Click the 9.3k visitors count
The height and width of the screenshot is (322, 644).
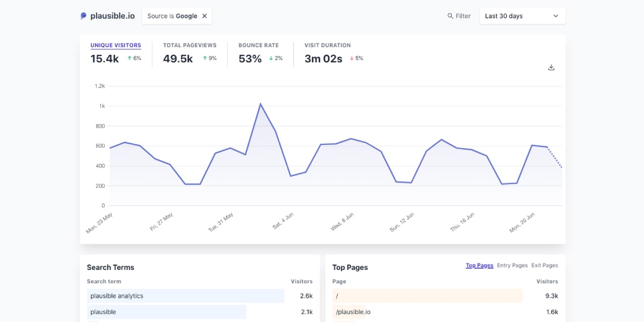coord(552,296)
